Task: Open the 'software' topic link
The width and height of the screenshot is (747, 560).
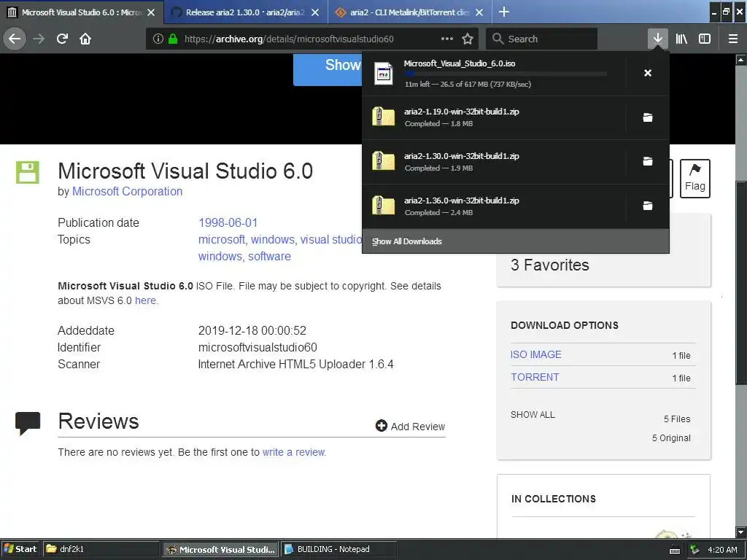Action: coord(269,256)
